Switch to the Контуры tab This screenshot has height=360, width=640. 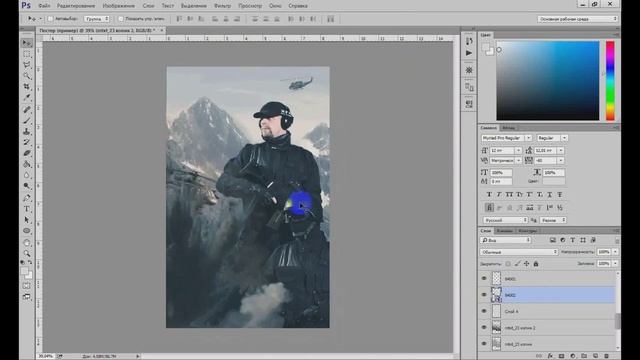tap(527, 231)
